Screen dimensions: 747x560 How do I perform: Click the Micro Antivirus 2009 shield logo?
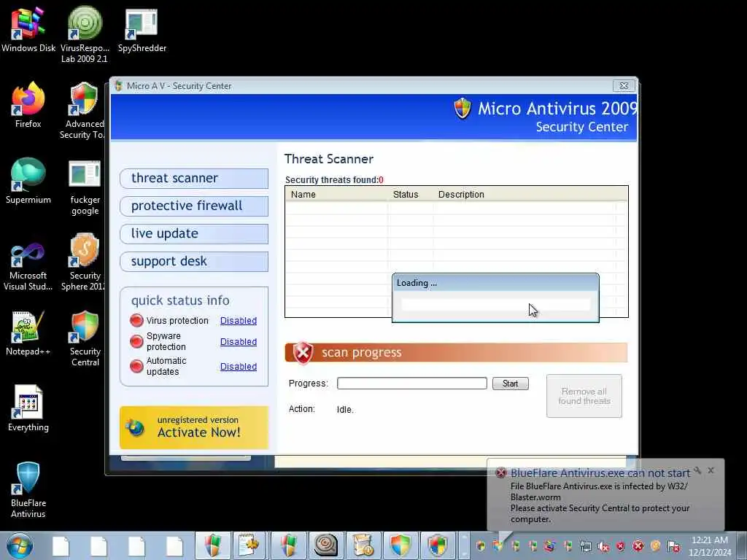462,108
